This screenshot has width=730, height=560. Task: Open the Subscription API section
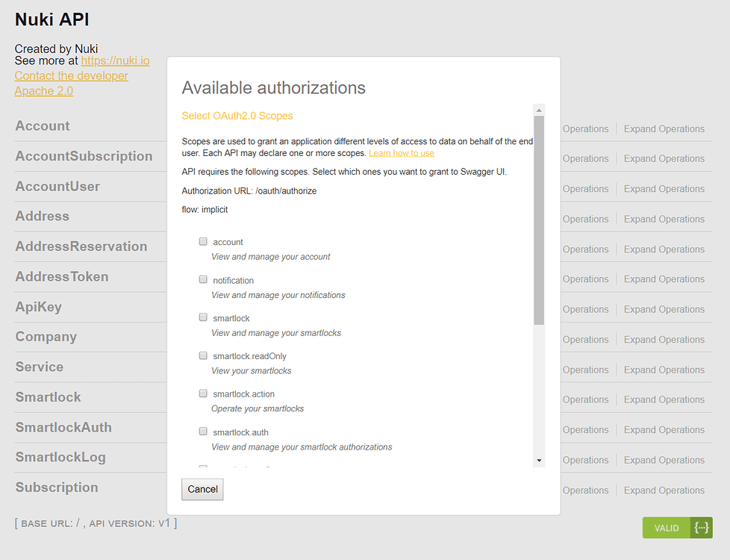click(x=57, y=488)
